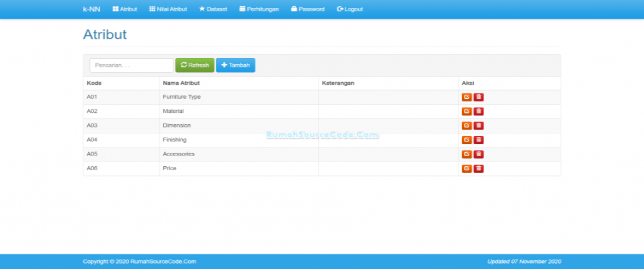Click Logout in the navbar
The height and width of the screenshot is (269, 644).
350,9
